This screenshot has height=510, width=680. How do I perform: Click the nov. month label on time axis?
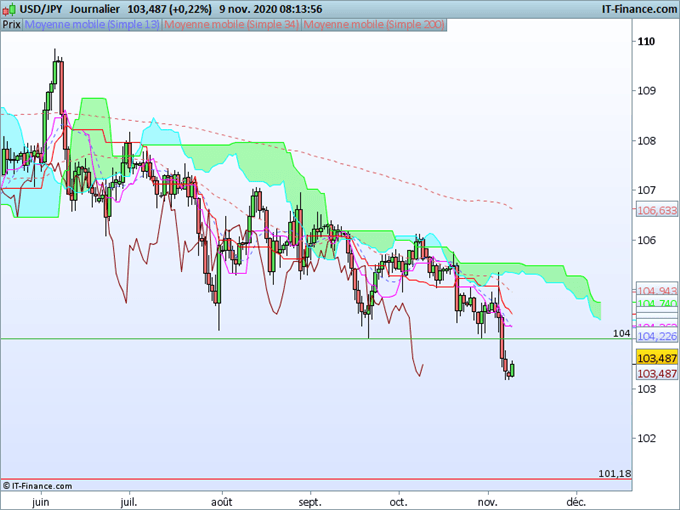pyautogui.click(x=488, y=502)
